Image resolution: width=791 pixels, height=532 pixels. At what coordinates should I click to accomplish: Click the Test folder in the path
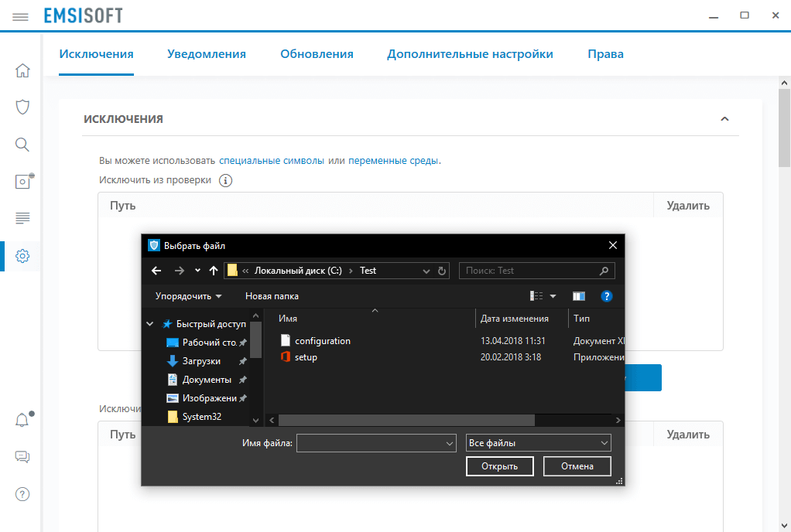tap(368, 271)
